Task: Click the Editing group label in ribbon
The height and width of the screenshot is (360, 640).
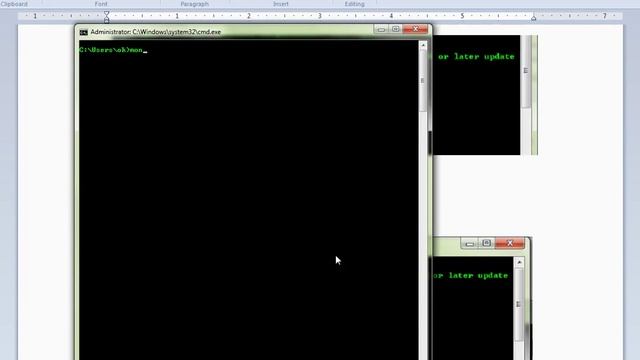Action: pos(354,4)
